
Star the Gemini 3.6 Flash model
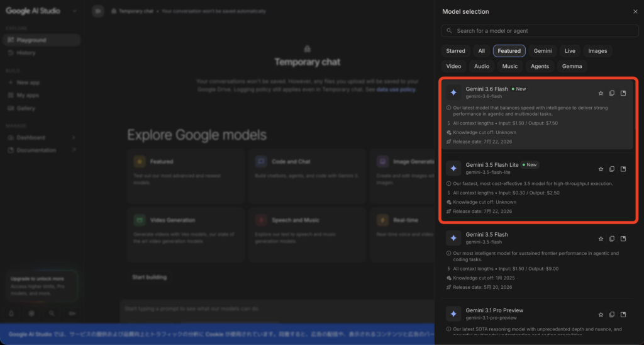(x=601, y=93)
